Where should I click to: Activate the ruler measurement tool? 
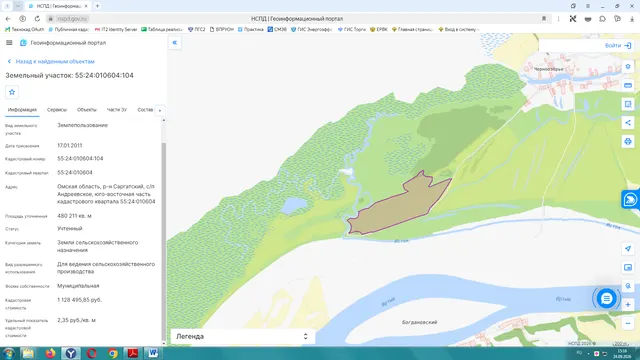[x=628, y=85]
